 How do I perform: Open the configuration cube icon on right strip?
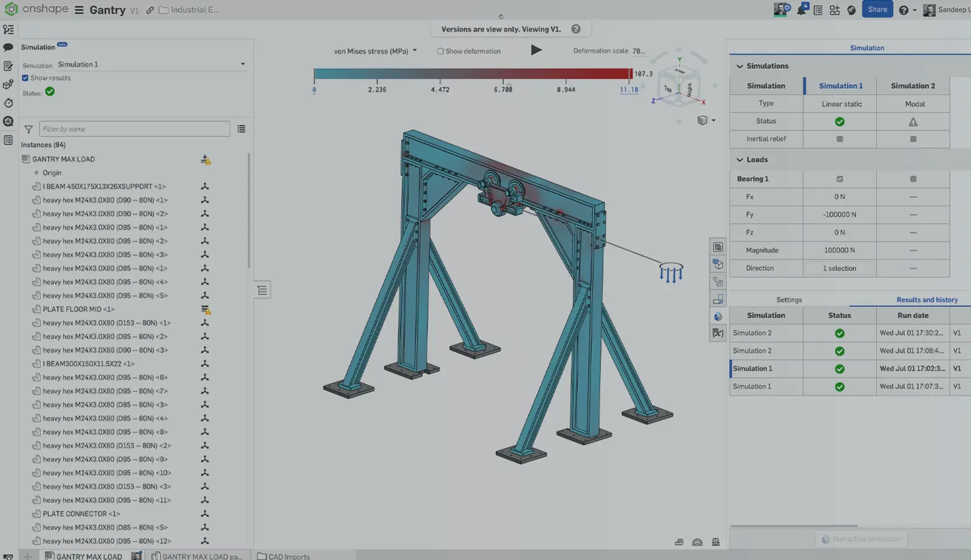pyautogui.click(x=718, y=265)
